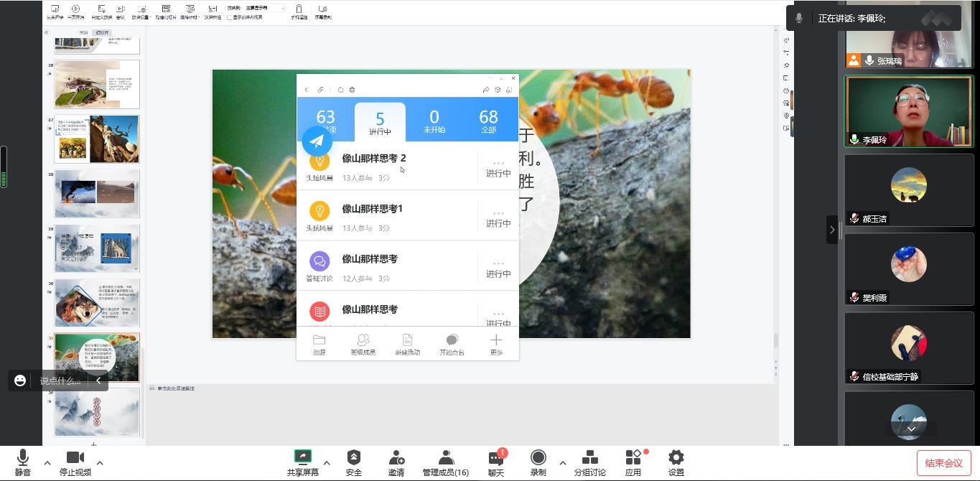Open the 聊天 chat with unread badge

pyautogui.click(x=495, y=463)
